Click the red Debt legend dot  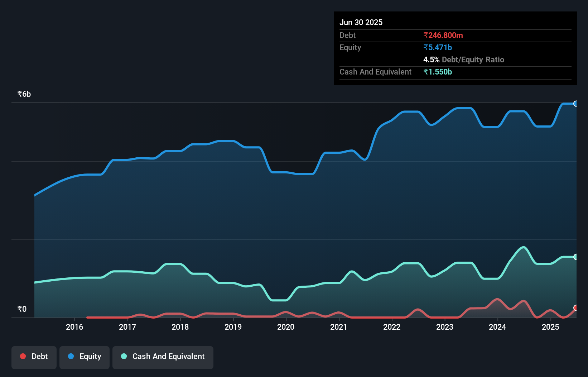23,357
